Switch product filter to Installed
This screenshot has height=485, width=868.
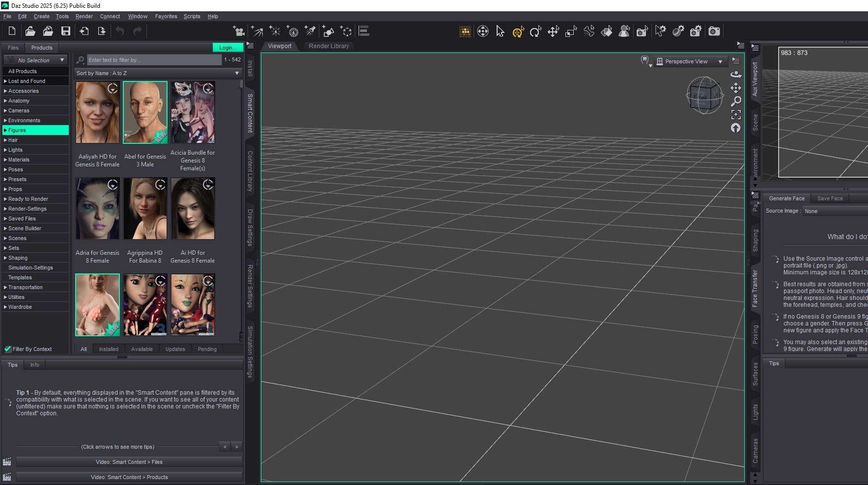(109, 349)
